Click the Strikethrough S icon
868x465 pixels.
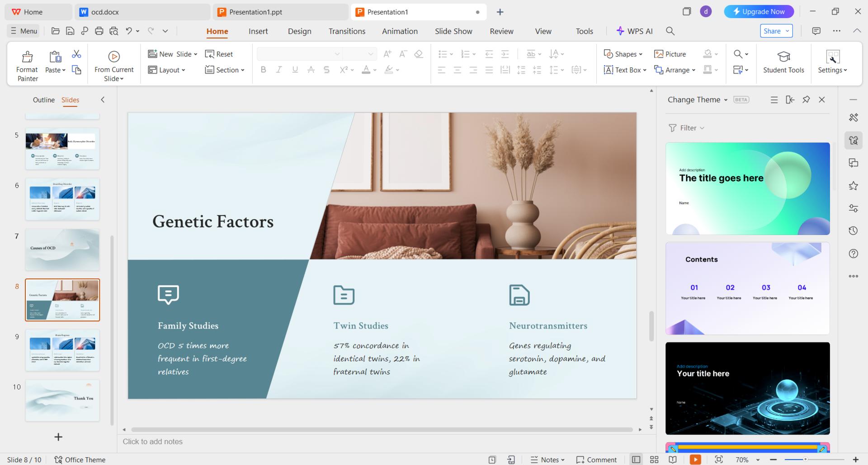coord(311,70)
